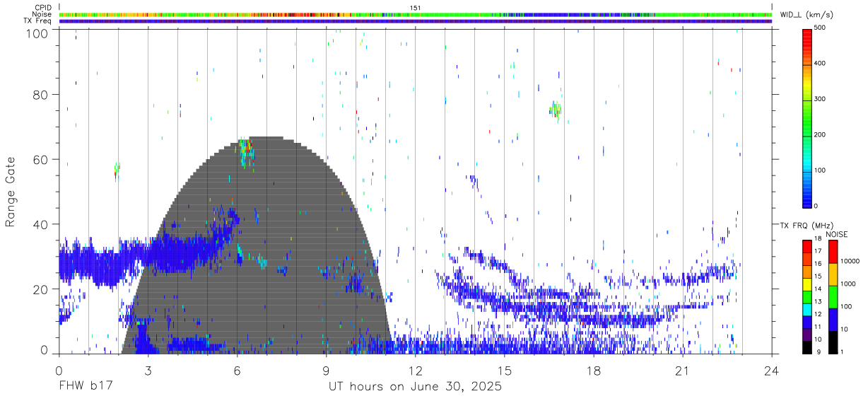This screenshot has width=868, height=401.
Task: Click the "12" tick on the UT hours axis
Action: click(416, 371)
